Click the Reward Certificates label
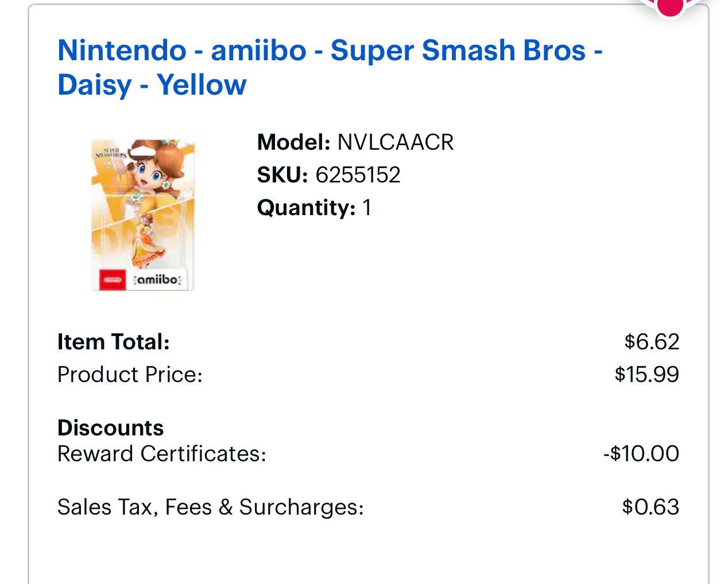The height and width of the screenshot is (584, 728). pyautogui.click(x=161, y=454)
